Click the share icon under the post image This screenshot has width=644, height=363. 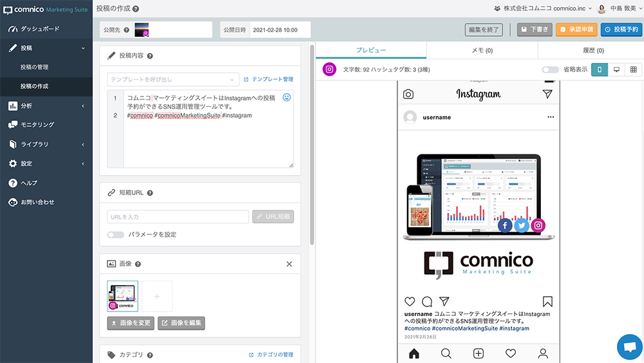click(444, 301)
